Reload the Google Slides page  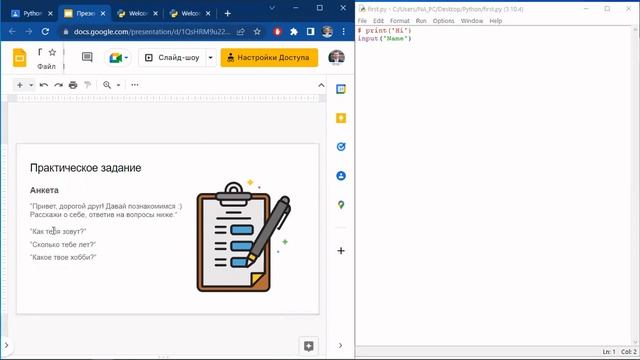45,31
